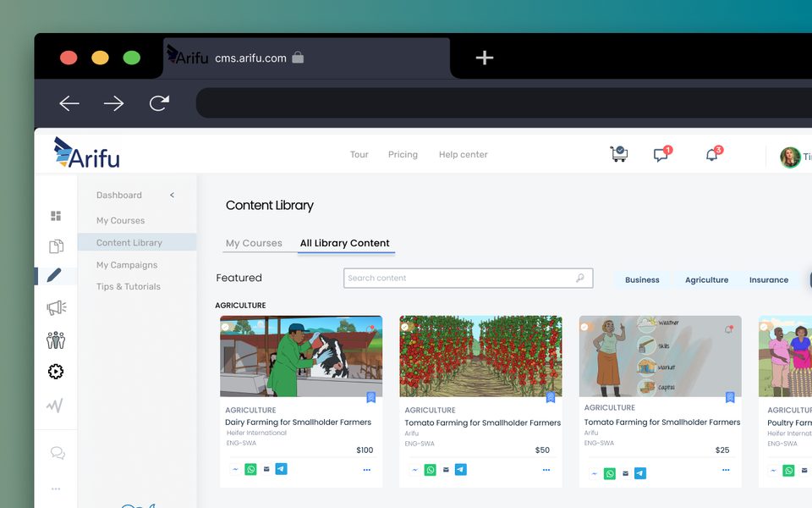Select the pencil edit icon in sidebar

pyautogui.click(x=54, y=275)
